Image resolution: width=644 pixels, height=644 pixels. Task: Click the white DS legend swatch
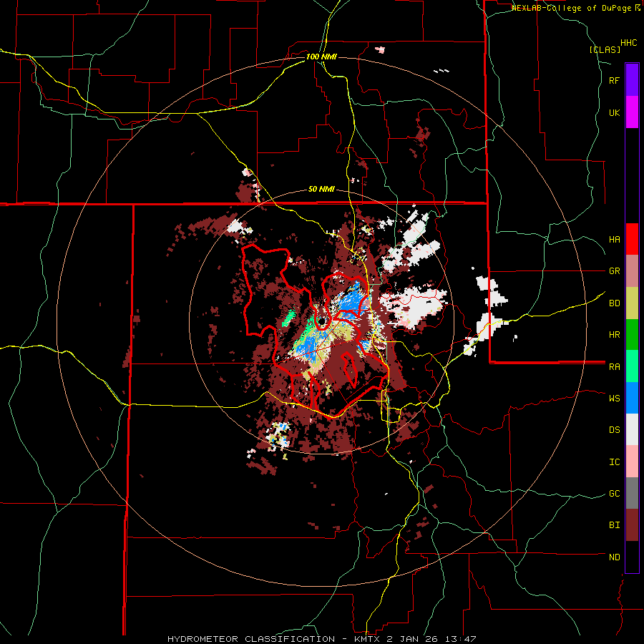tap(632, 429)
